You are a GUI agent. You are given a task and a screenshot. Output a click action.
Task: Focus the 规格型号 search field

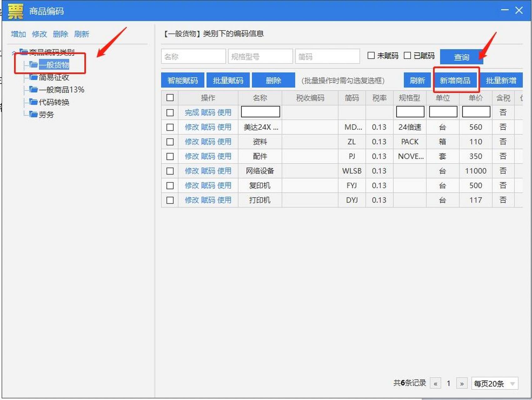click(x=260, y=57)
